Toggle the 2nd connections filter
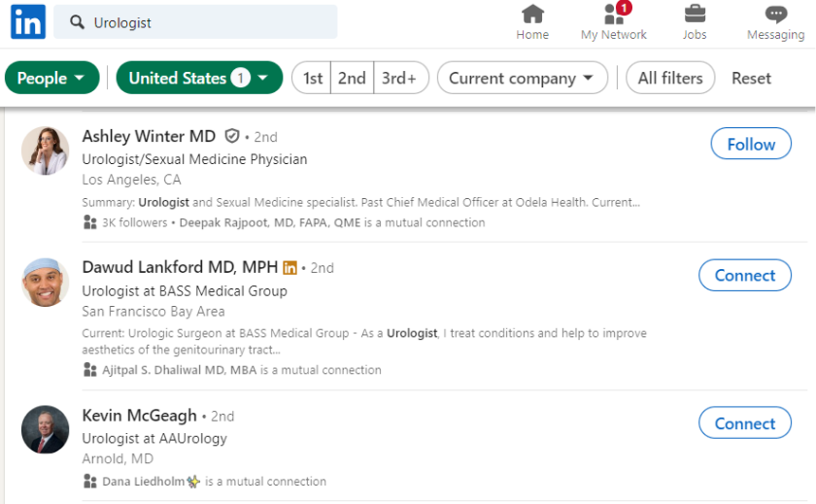 pos(352,79)
